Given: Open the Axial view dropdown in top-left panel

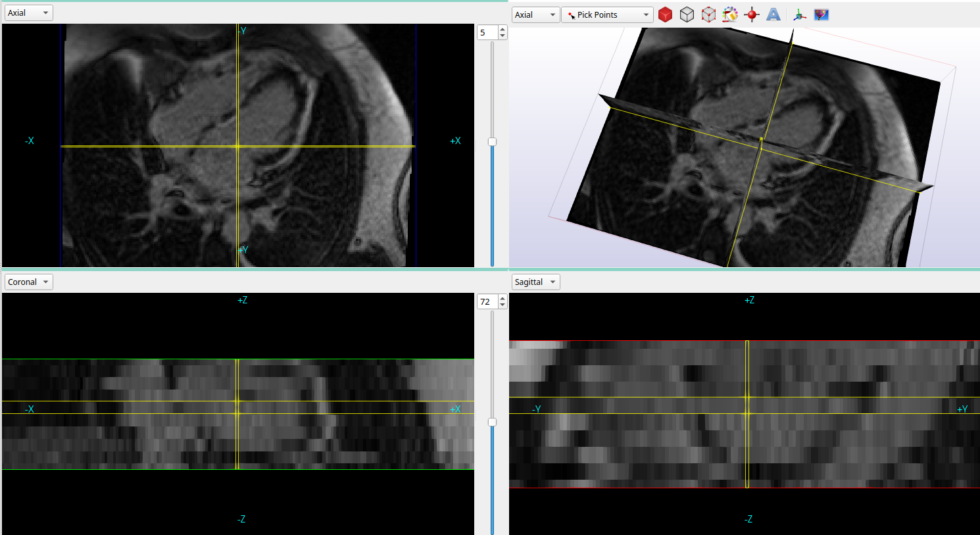Looking at the screenshot, I should [x=28, y=13].
